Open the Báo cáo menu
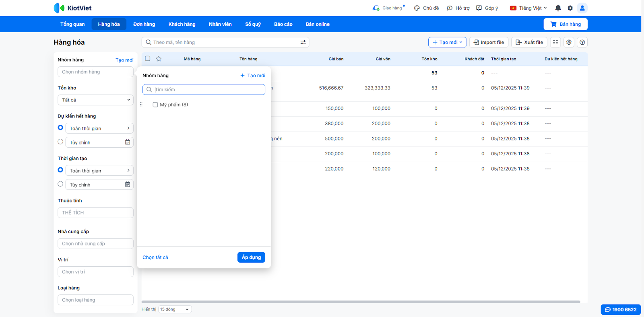The image size is (644, 317). [283, 24]
